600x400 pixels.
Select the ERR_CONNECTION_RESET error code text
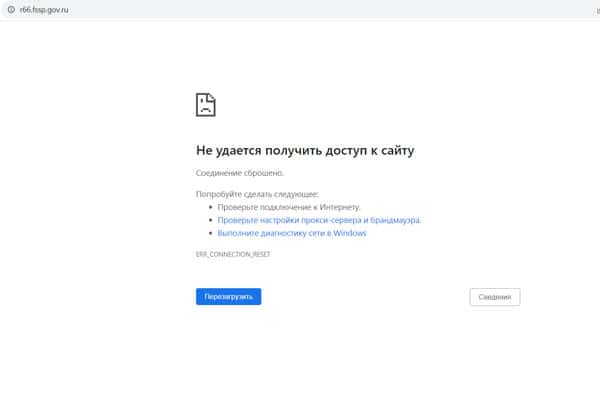[233, 254]
